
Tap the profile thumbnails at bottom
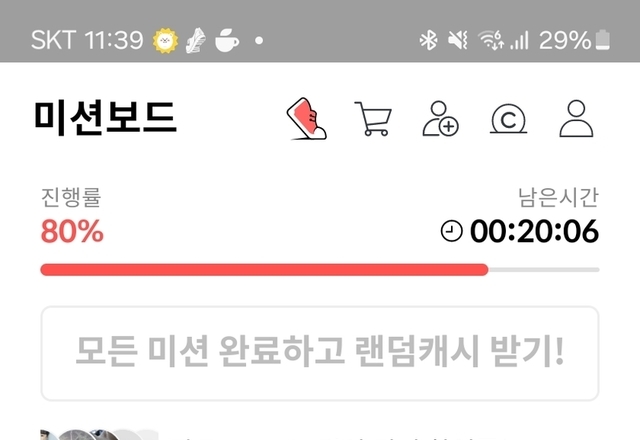[99, 434]
